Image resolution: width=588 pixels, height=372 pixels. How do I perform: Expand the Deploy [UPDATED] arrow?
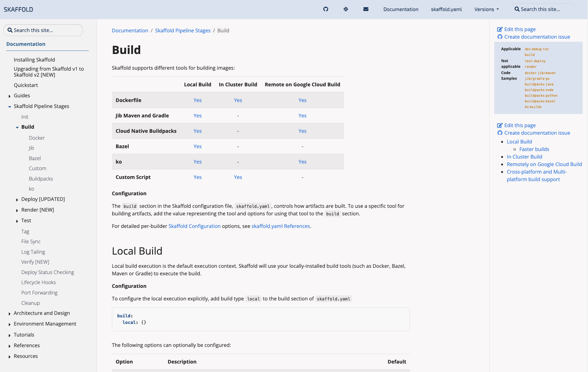point(17,200)
